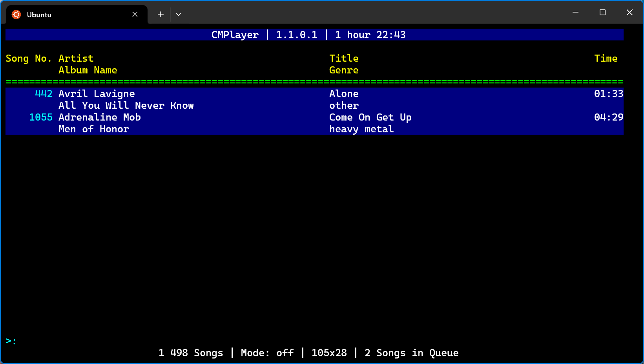Click the 'Song No.' column header

29,59
